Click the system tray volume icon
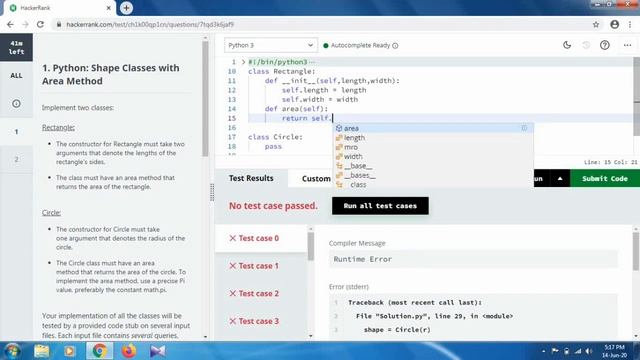The width and height of the screenshot is (640, 360). tap(589, 351)
